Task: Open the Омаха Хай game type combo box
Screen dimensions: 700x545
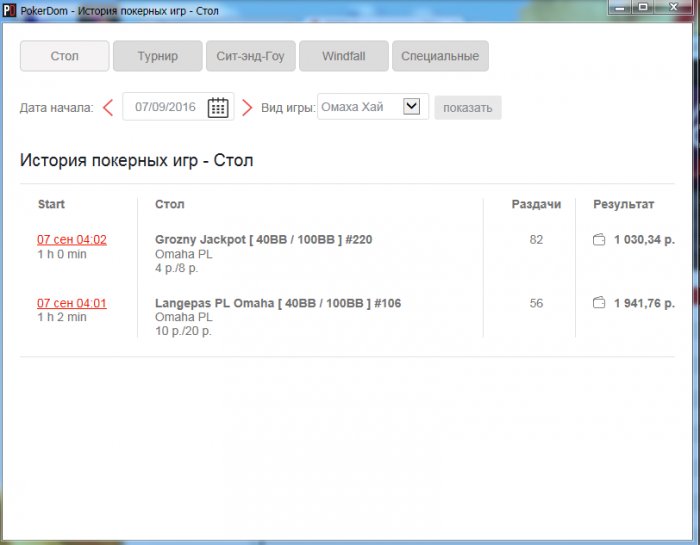Action: 373,107
